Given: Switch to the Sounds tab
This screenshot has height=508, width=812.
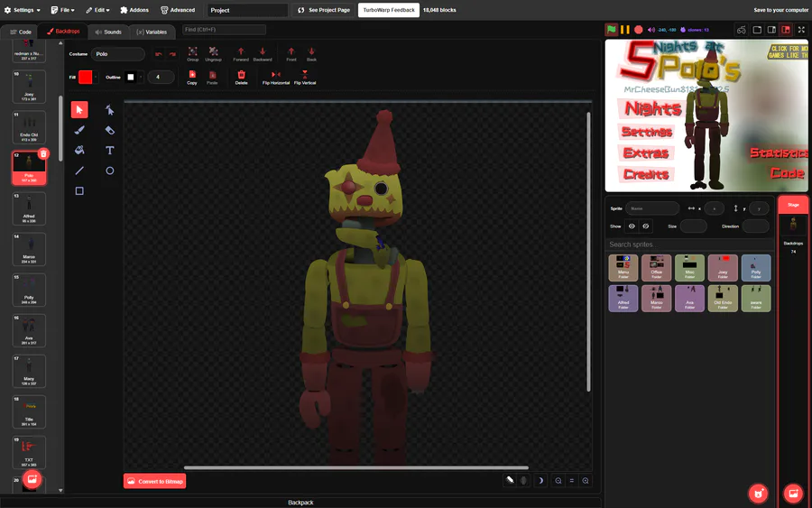Looking at the screenshot, I should [x=108, y=32].
